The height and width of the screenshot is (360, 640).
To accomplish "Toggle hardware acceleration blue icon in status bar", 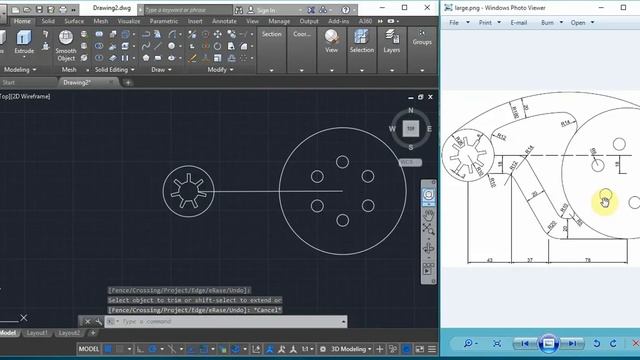I will pyautogui.click(x=407, y=349).
